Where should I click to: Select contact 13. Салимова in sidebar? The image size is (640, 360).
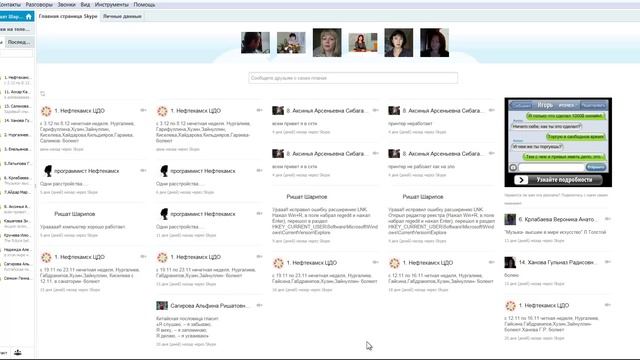coord(16,109)
